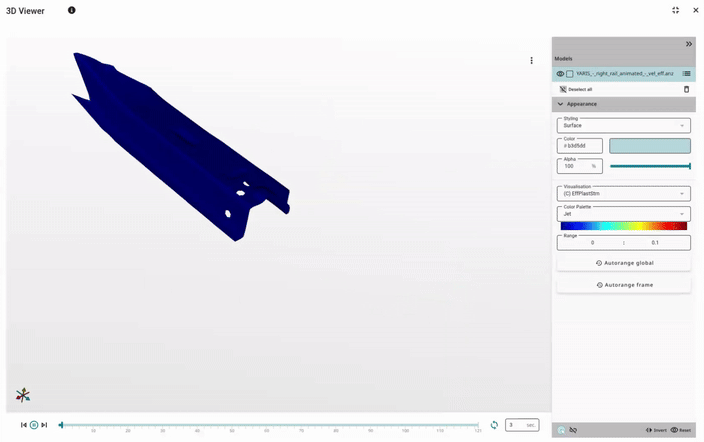Open the Color Palette dropdown showing Jet
704x442 pixels.
click(624, 214)
